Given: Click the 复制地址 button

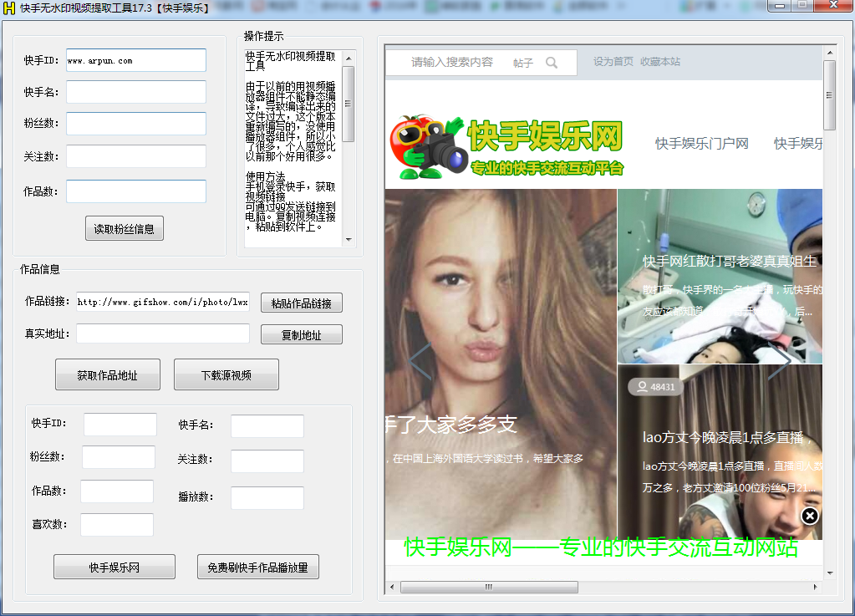Looking at the screenshot, I should tap(300, 333).
